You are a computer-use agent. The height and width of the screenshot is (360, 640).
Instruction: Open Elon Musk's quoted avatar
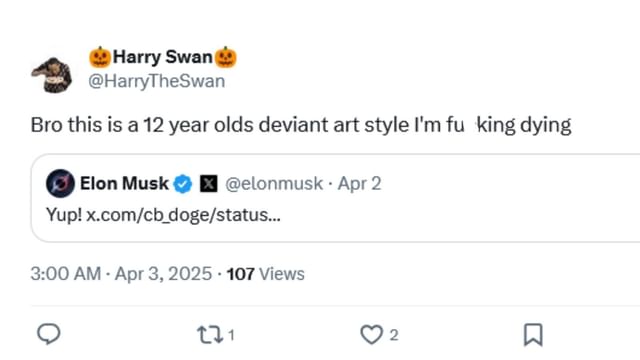point(60,184)
